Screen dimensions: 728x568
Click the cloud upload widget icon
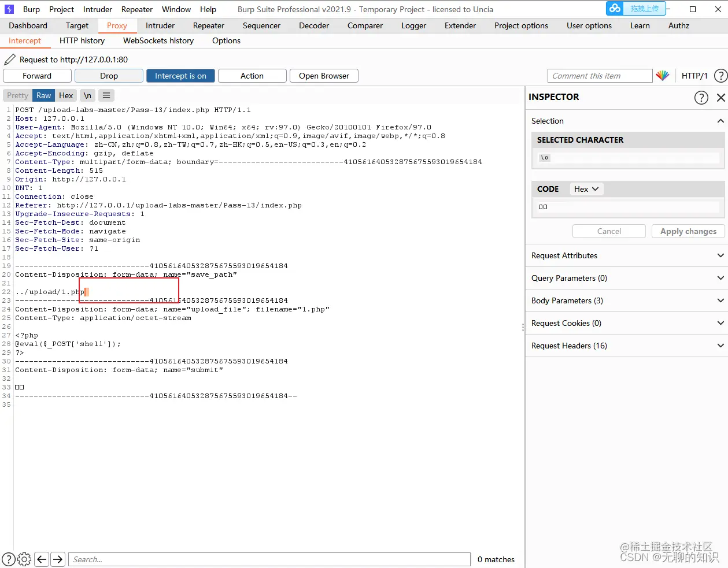[615, 9]
